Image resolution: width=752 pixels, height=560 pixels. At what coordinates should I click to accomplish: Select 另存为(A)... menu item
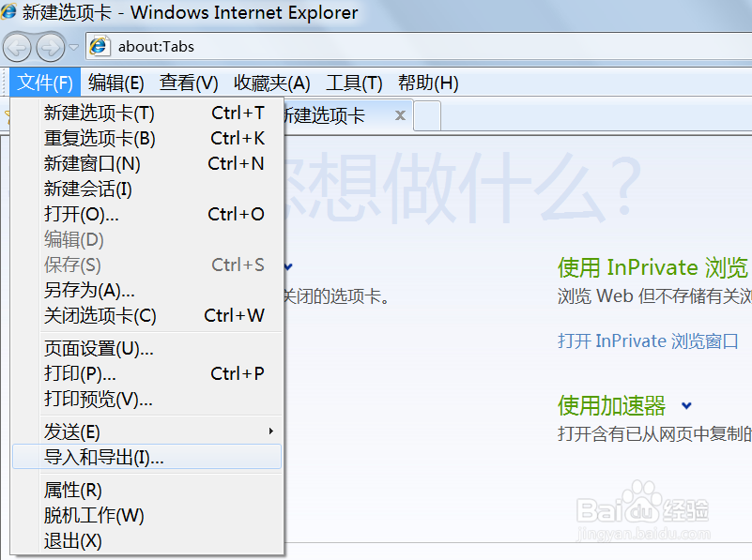tap(146, 290)
